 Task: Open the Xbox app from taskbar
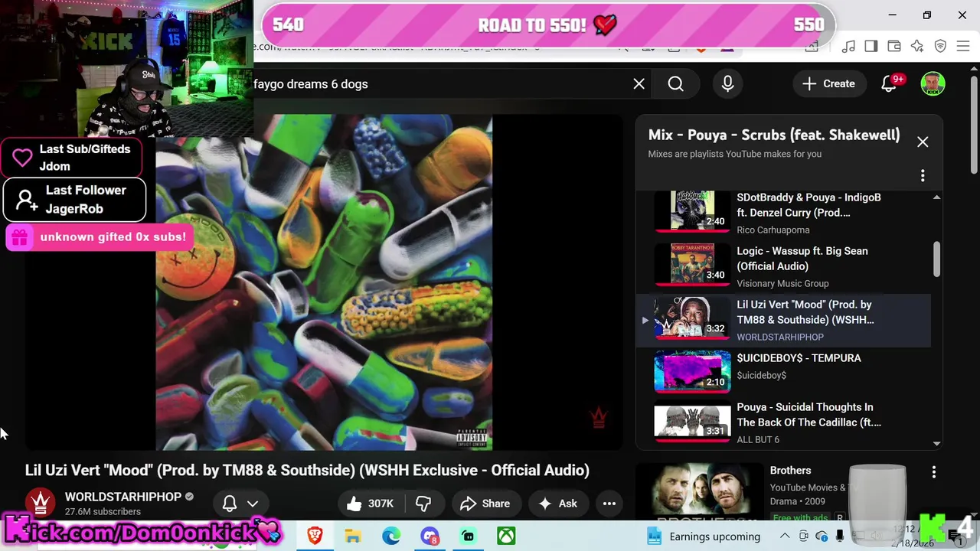(x=506, y=536)
